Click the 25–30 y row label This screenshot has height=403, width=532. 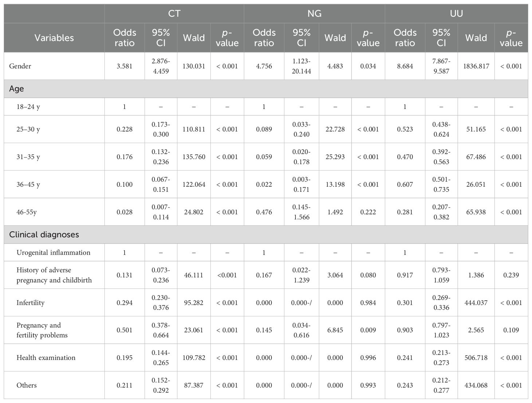28,129
